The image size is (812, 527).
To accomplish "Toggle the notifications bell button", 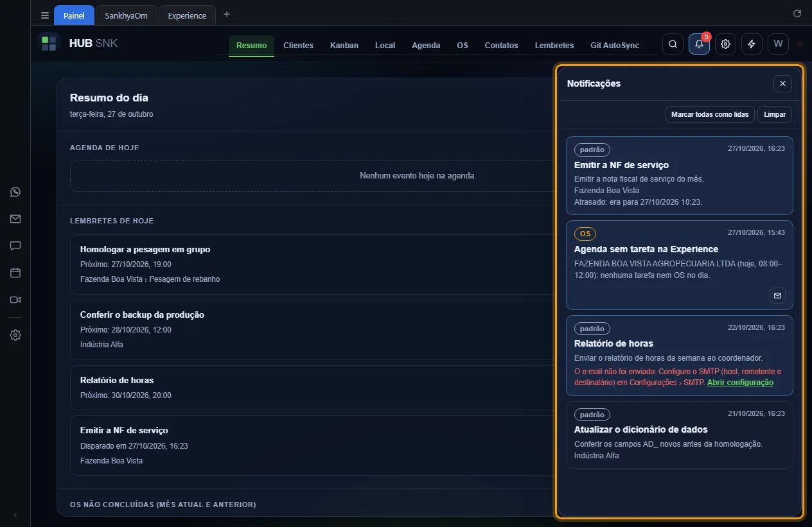I will click(x=699, y=44).
